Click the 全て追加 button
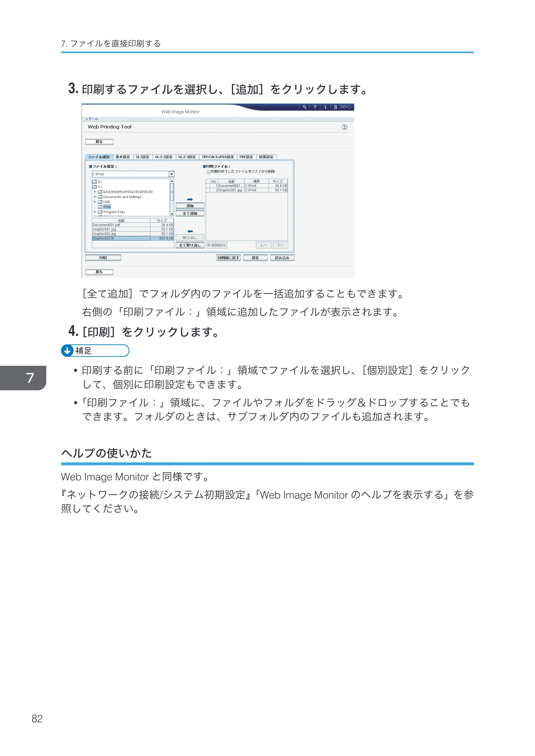The image size is (535, 756). [190, 213]
